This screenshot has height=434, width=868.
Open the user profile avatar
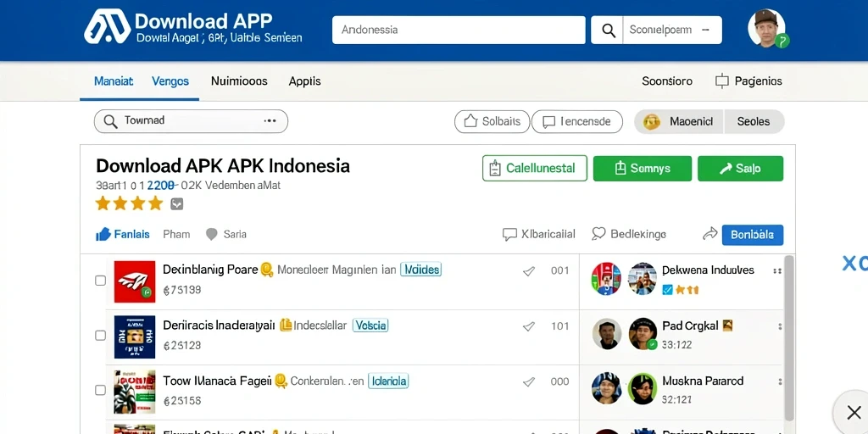click(x=766, y=28)
